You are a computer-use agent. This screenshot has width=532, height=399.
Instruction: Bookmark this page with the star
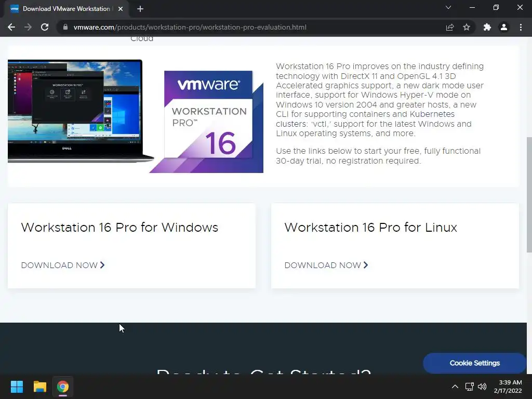click(x=467, y=27)
